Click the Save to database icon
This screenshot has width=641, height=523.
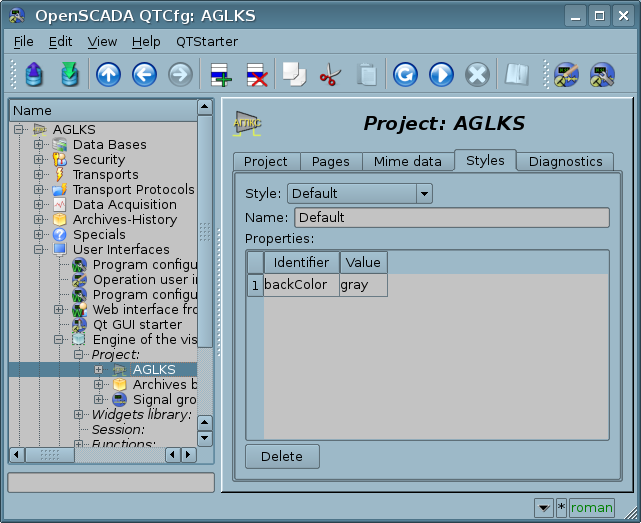(69, 74)
